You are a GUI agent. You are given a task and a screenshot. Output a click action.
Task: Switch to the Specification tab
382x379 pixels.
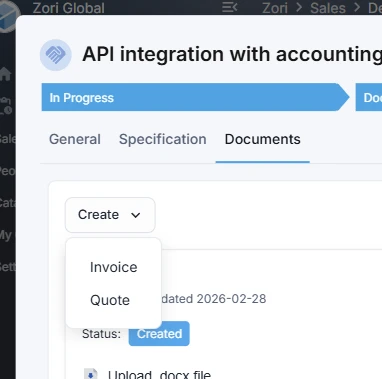click(x=163, y=139)
